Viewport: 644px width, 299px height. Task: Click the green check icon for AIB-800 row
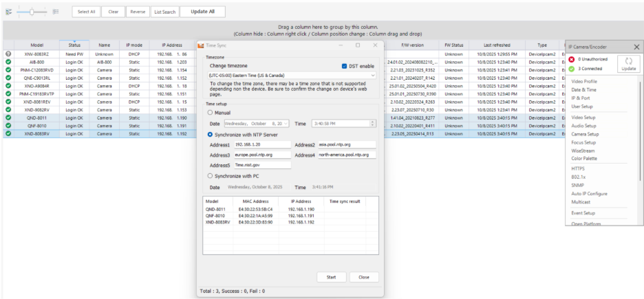pos(8,62)
